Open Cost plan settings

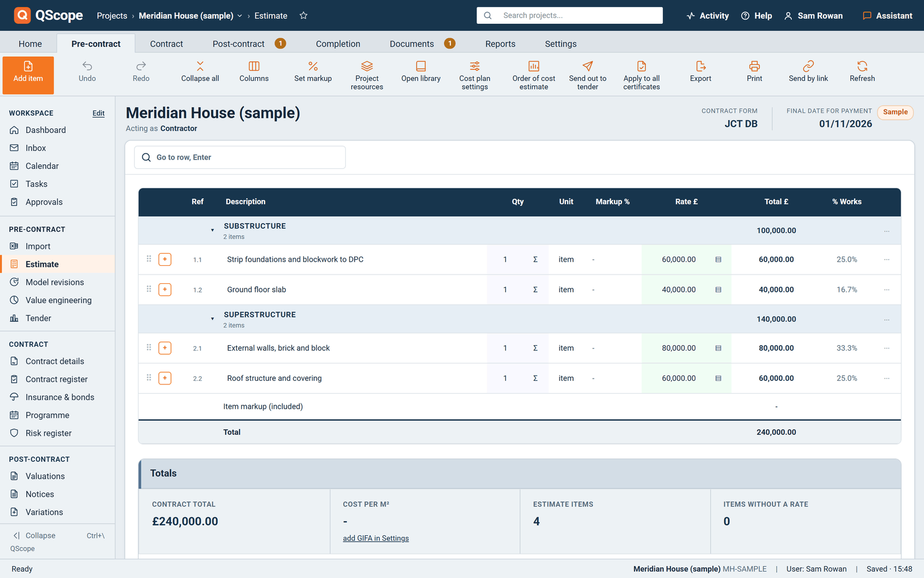pyautogui.click(x=475, y=75)
